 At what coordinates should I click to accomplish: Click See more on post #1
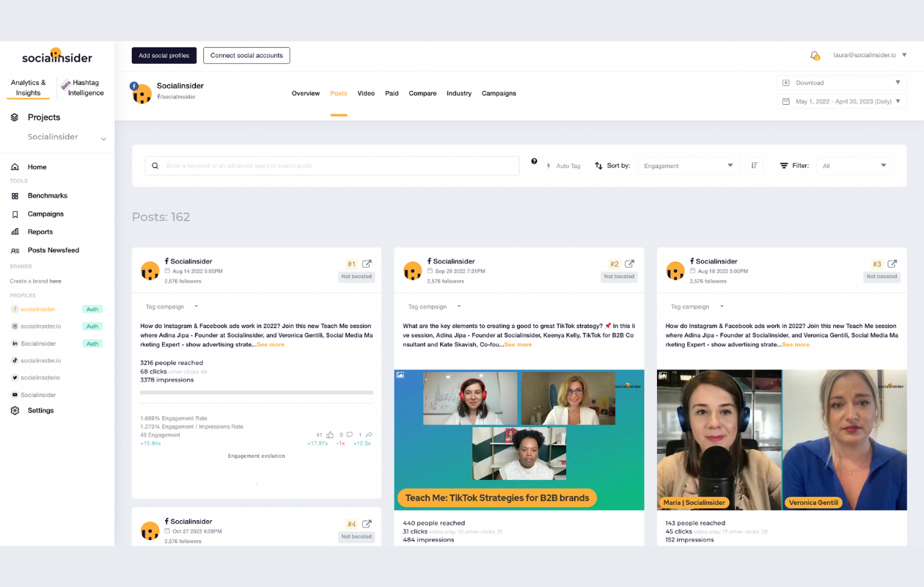click(x=271, y=345)
